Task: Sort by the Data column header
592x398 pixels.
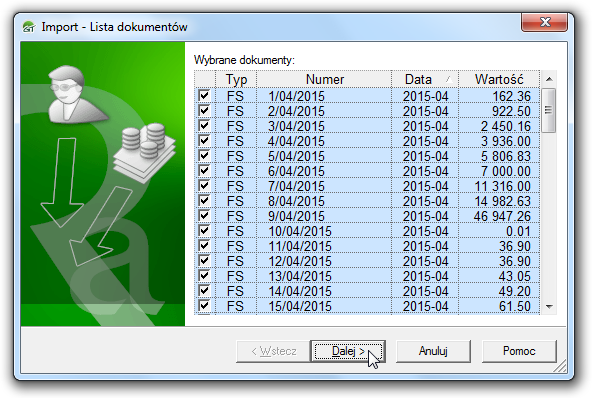Action: pos(425,79)
